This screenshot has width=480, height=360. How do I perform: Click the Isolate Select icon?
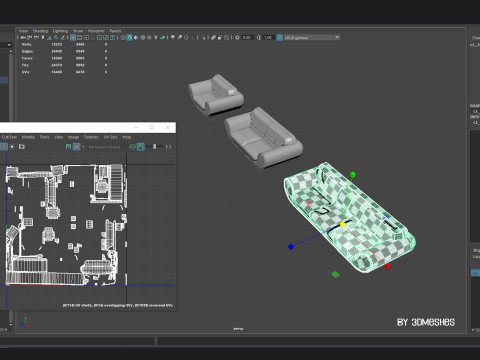[x=203, y=38]
